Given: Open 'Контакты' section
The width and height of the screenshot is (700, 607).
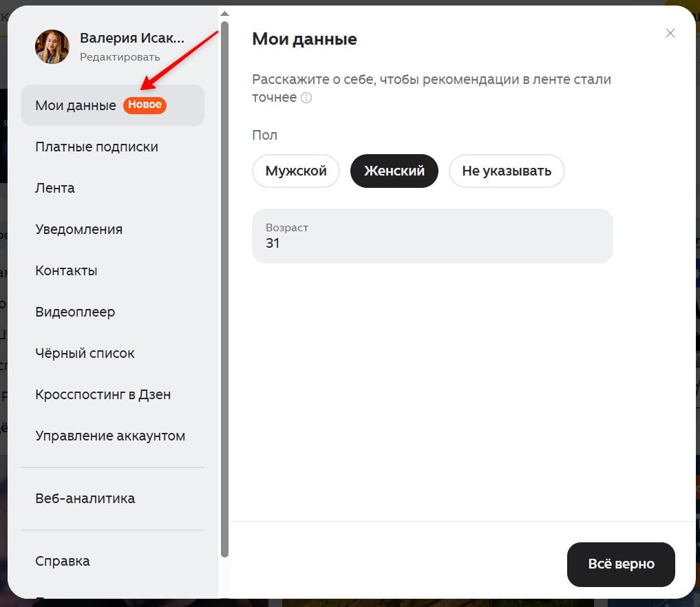Looking at the screenshot, I should click(x=112, y=270).
